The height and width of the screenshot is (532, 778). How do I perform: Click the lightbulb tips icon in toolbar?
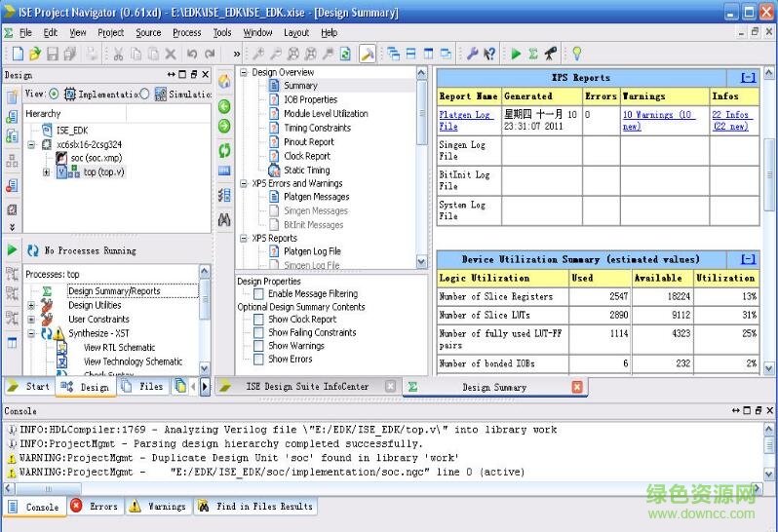point(576,54)
